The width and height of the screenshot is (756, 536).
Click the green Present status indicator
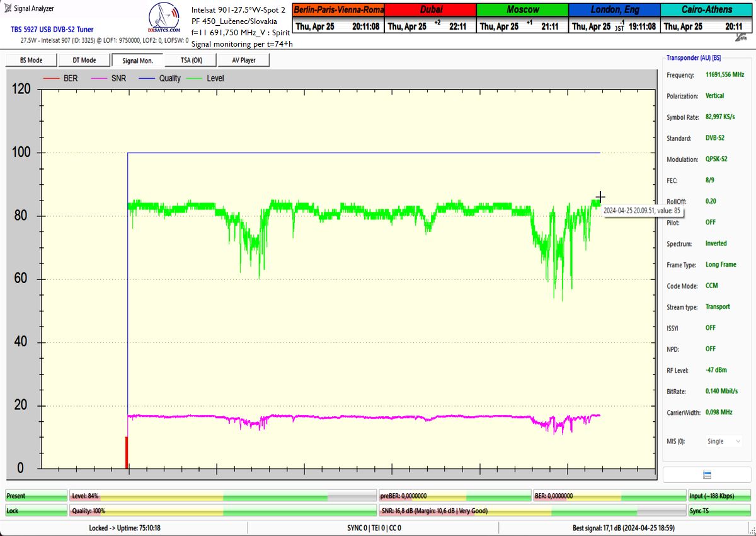pos(36,496)
